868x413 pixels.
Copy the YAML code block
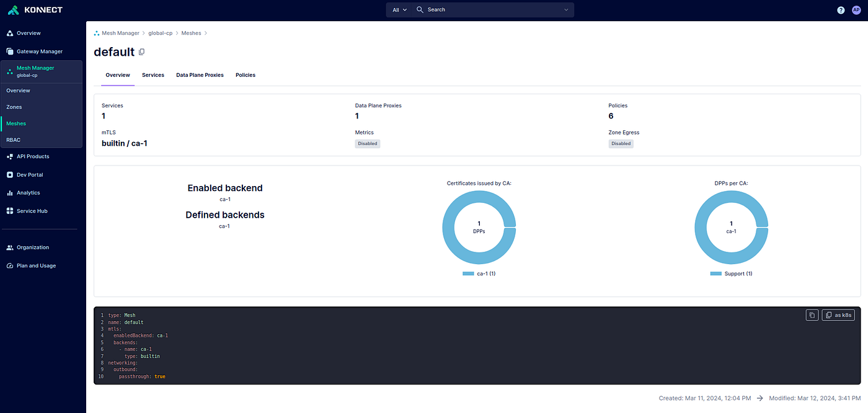point(812,315)
